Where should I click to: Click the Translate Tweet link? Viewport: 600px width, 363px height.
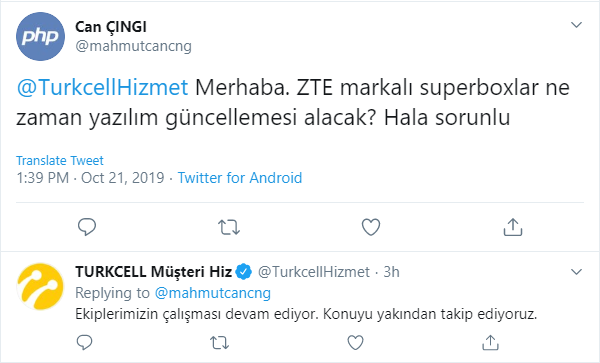click(60, 160)
